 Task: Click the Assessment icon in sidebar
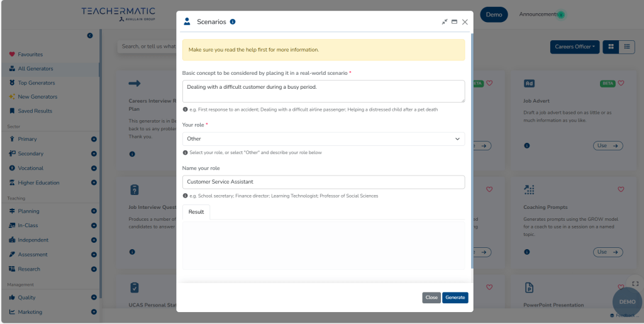tap(12, 255)
